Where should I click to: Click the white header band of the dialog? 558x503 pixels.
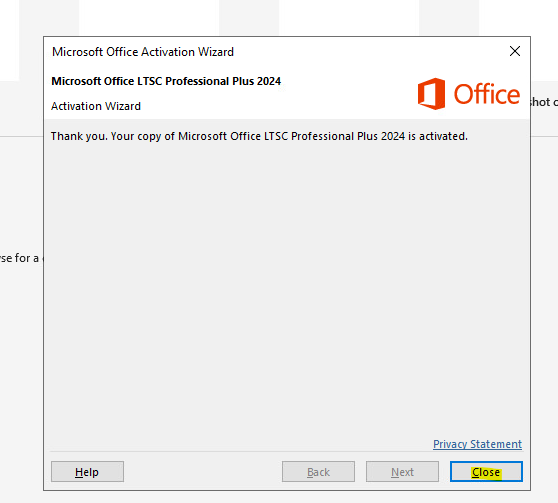287,95
